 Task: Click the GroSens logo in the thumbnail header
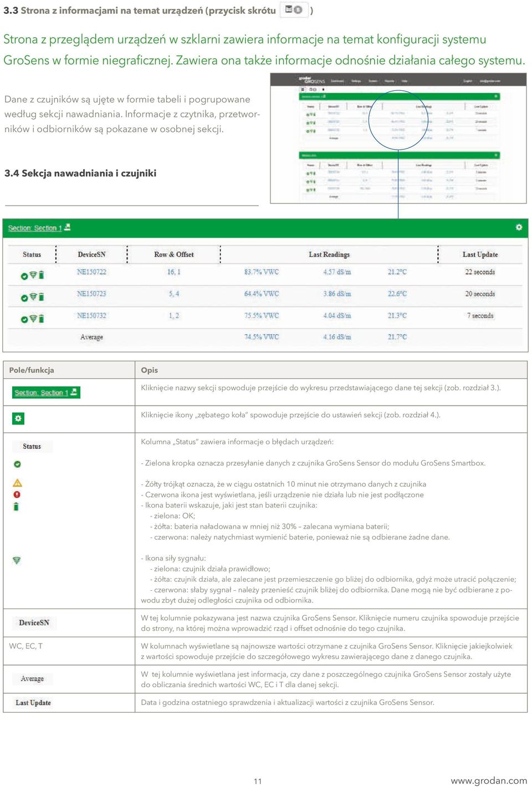tap(312, 80)
